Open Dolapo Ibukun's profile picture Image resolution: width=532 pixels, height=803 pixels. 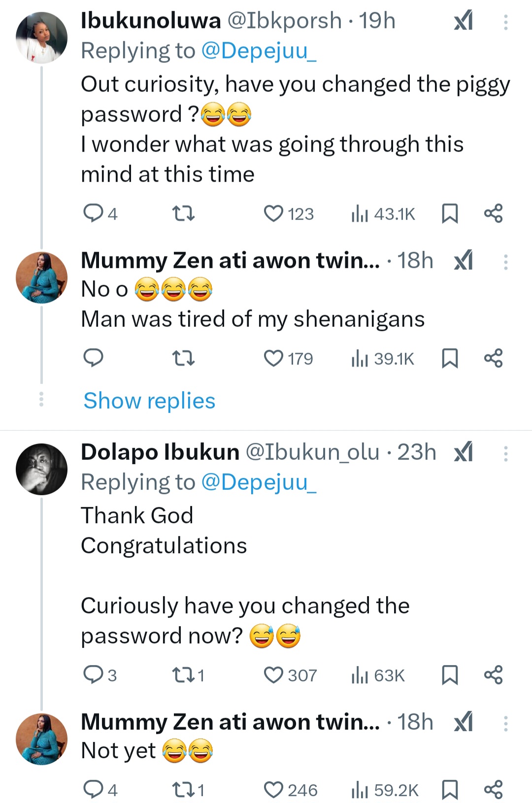point(41,469)
